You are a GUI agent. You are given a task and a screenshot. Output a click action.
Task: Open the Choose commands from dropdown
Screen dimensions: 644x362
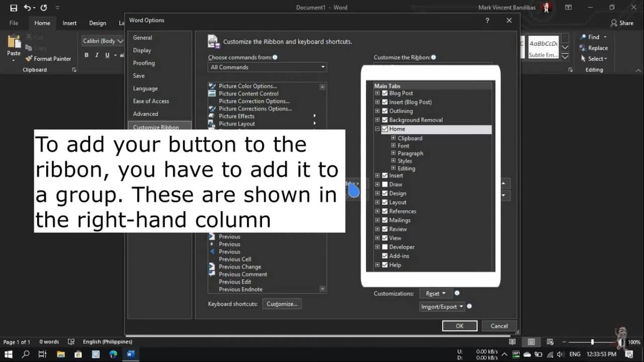267,67
